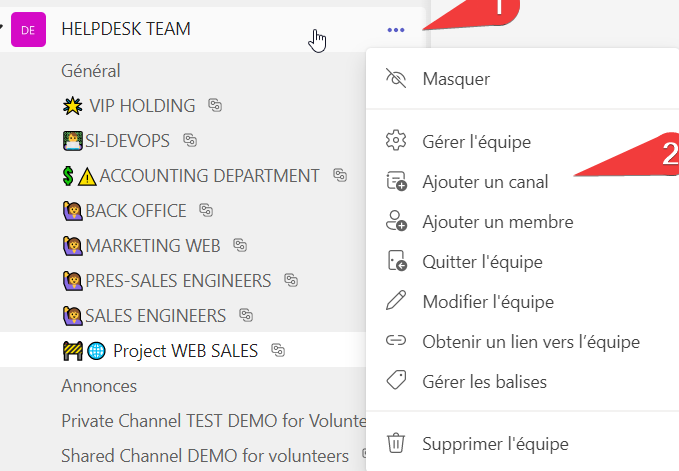Click the add member person icon

396,222
